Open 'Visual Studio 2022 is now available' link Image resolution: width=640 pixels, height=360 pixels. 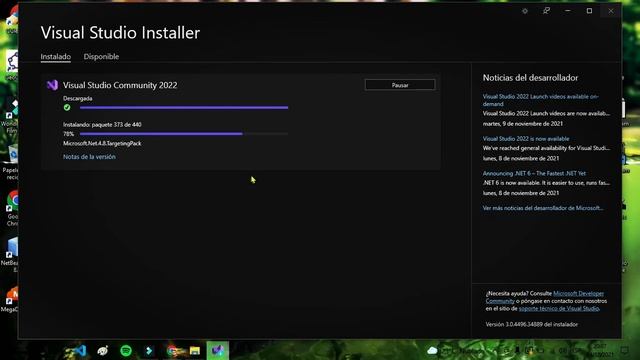[x=526, y=139]
